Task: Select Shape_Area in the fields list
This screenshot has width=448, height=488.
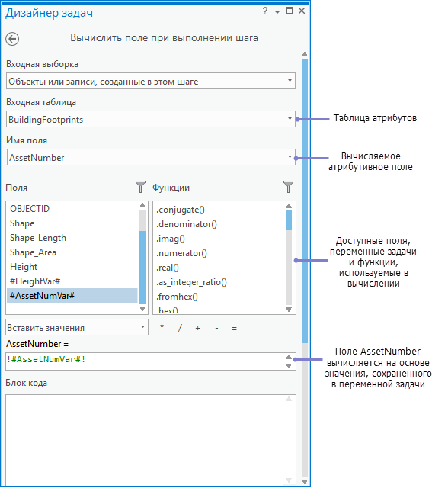Action: 33,252
